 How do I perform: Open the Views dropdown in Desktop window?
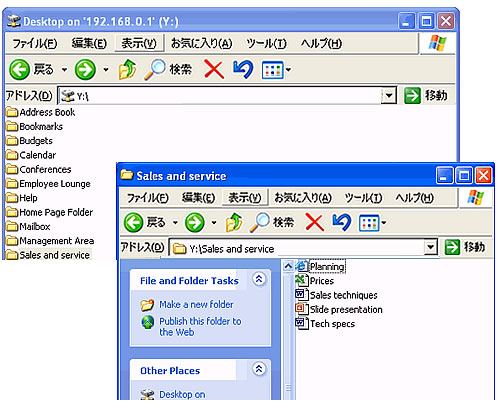point(277,70)
